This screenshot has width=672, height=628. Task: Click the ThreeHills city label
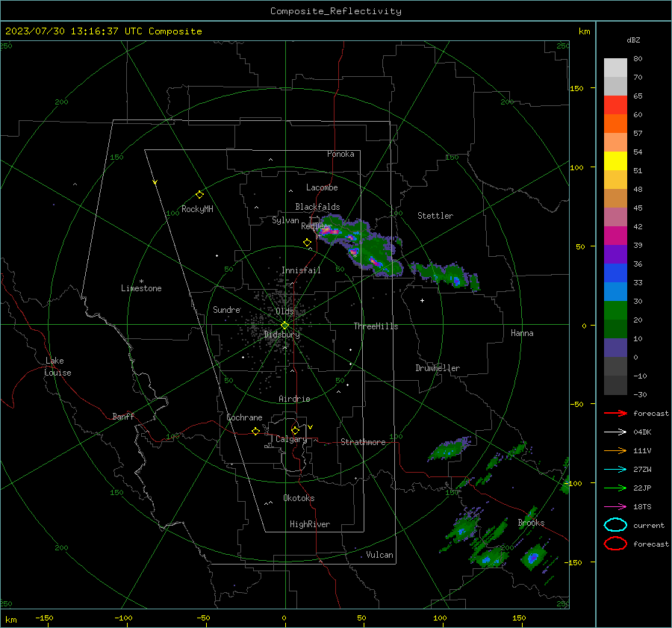pyautogui.click(x=376, y=326)
